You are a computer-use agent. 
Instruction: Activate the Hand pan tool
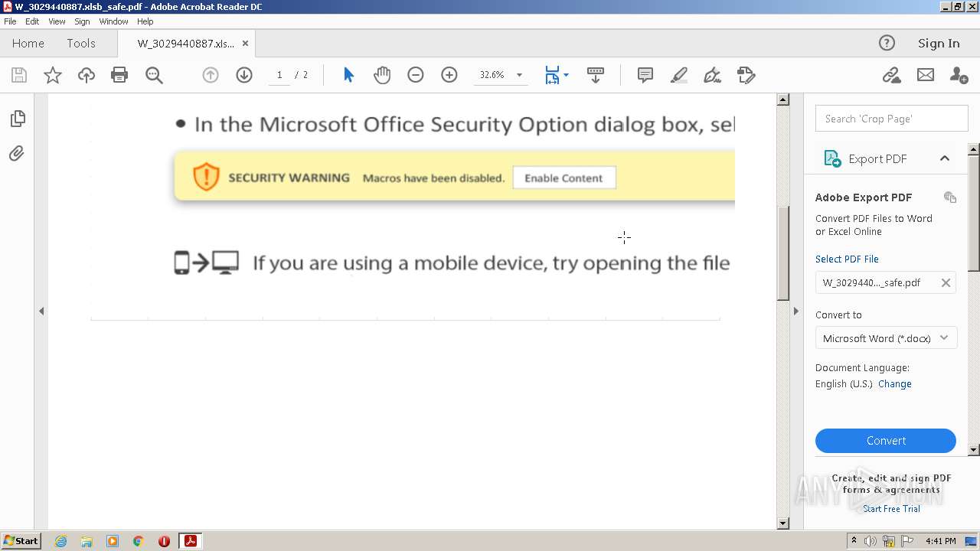pos(382,75)
